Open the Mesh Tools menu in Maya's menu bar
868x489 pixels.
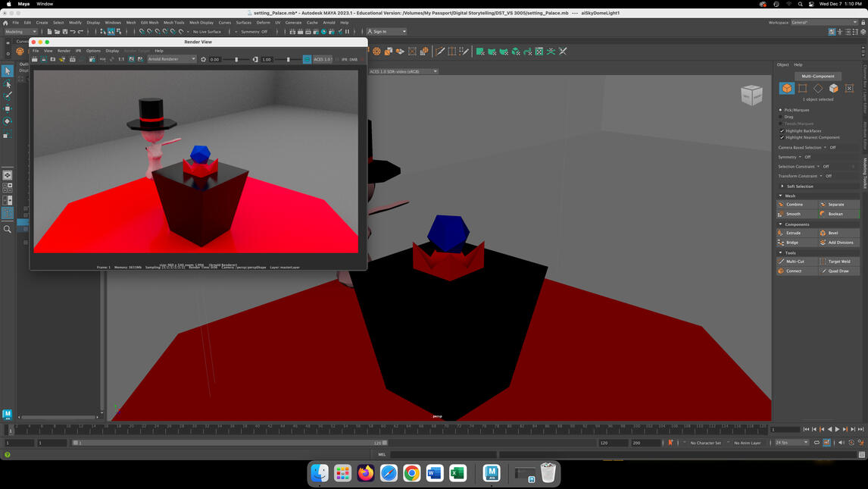173,22
